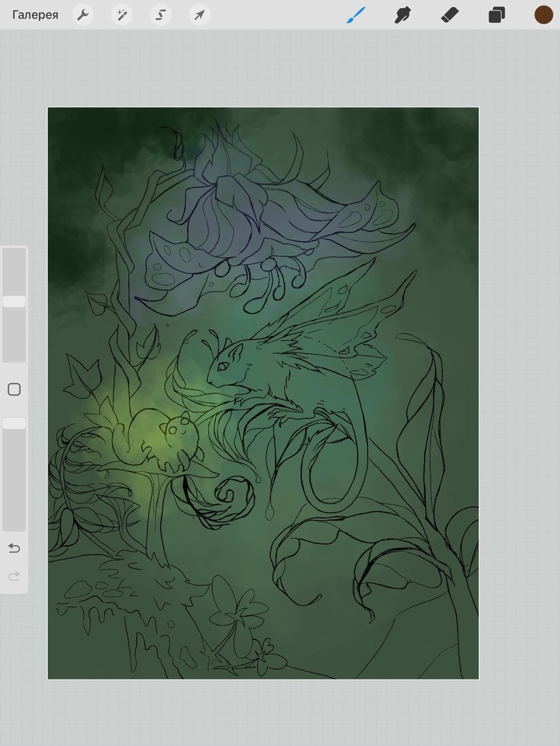Open the Actions wrench menu
This screenshot has height=746, width=560.
(x=83, y=15)
